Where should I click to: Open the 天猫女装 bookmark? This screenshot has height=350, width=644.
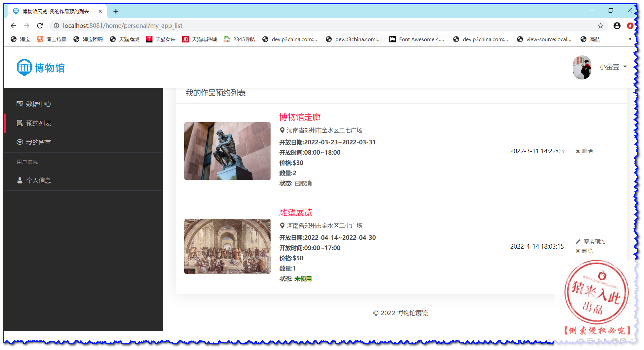(161, 39)
